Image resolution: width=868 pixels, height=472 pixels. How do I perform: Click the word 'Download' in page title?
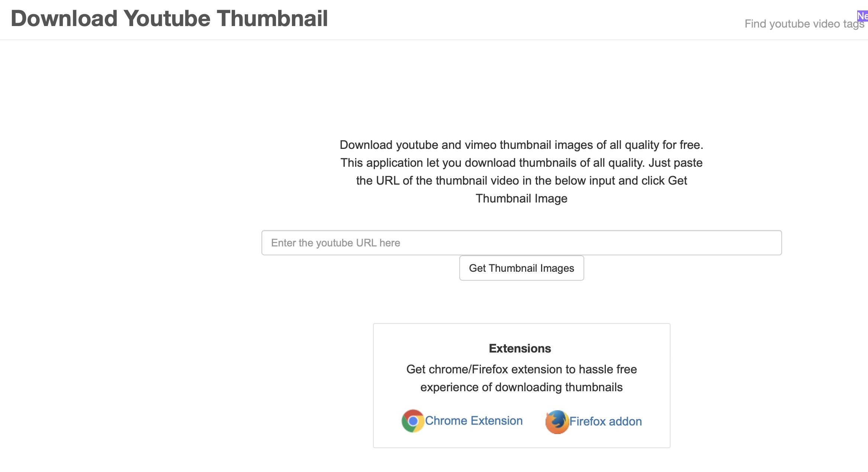tap(64, 18)
